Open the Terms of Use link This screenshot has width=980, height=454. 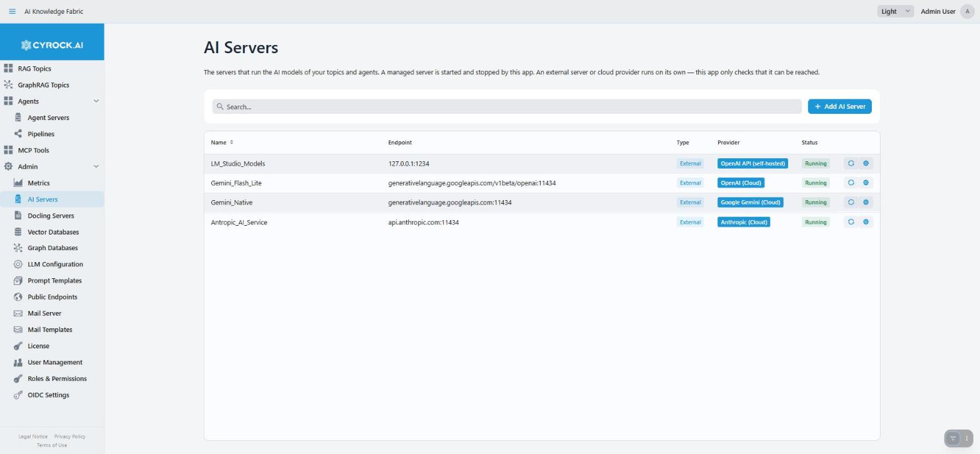point(52,445)
